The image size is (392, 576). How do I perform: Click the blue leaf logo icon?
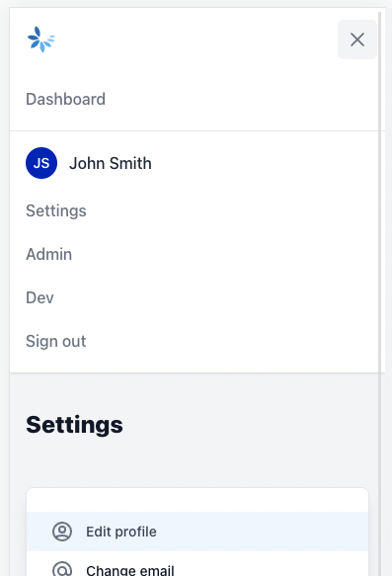coord(41,40)
